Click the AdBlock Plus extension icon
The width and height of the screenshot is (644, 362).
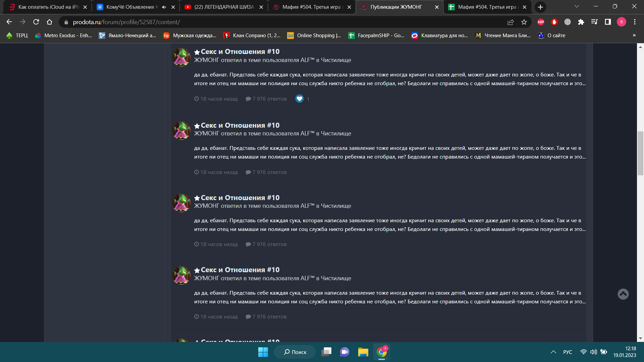click(541, 22)
